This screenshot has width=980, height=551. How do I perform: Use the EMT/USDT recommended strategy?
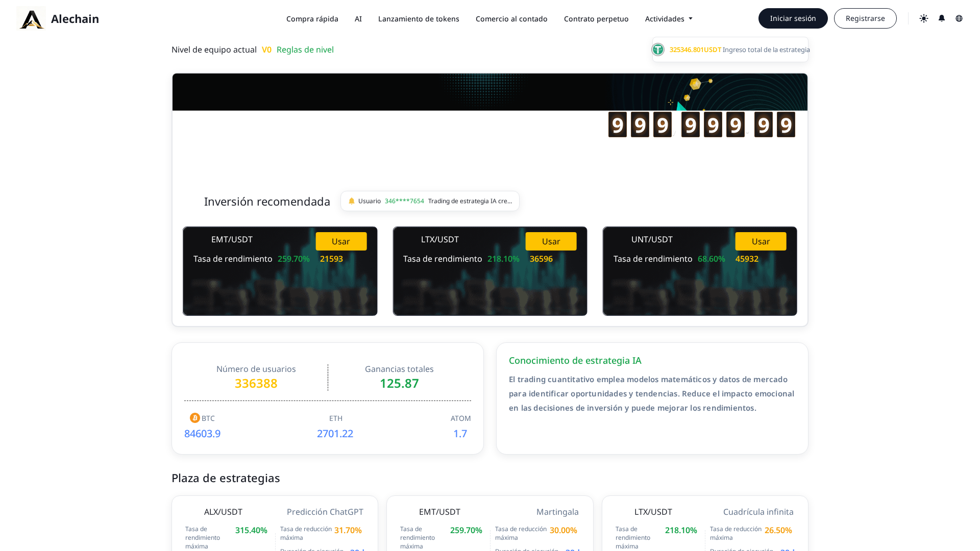(341, 241)
